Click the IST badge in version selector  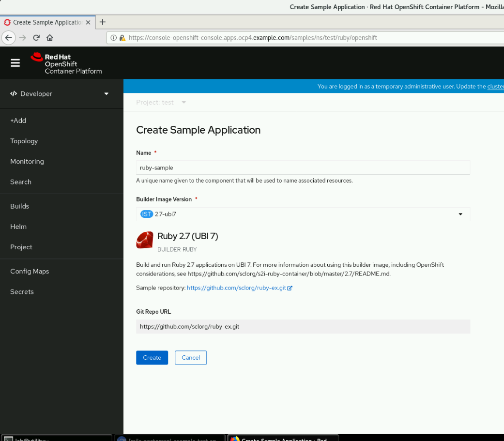(x=147, y=214)
